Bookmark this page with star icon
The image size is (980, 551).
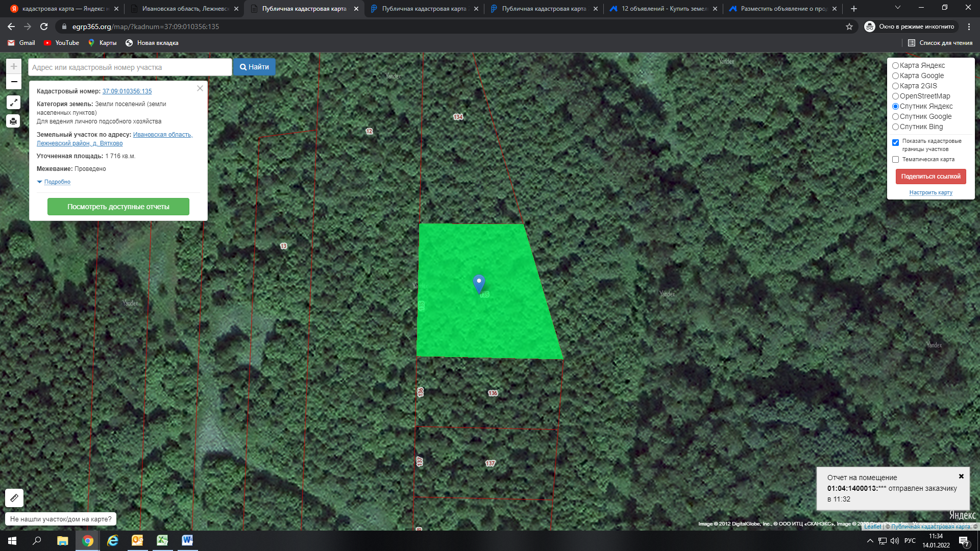849,27
